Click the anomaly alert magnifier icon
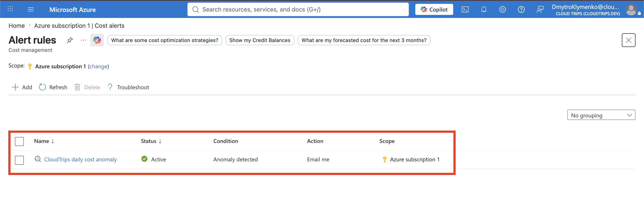 pyautogui.click(x=37, y=159)
